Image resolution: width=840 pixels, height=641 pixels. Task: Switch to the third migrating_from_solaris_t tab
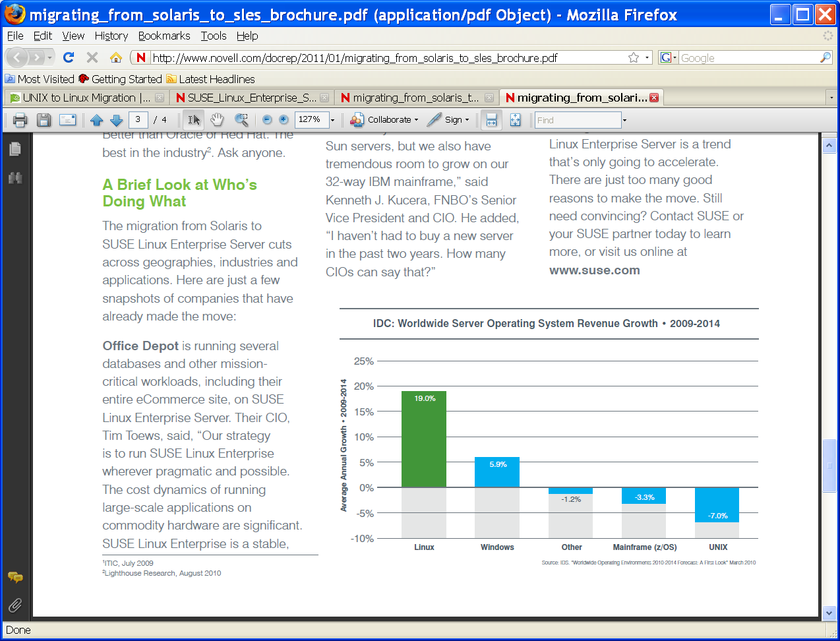pos(417,98)
